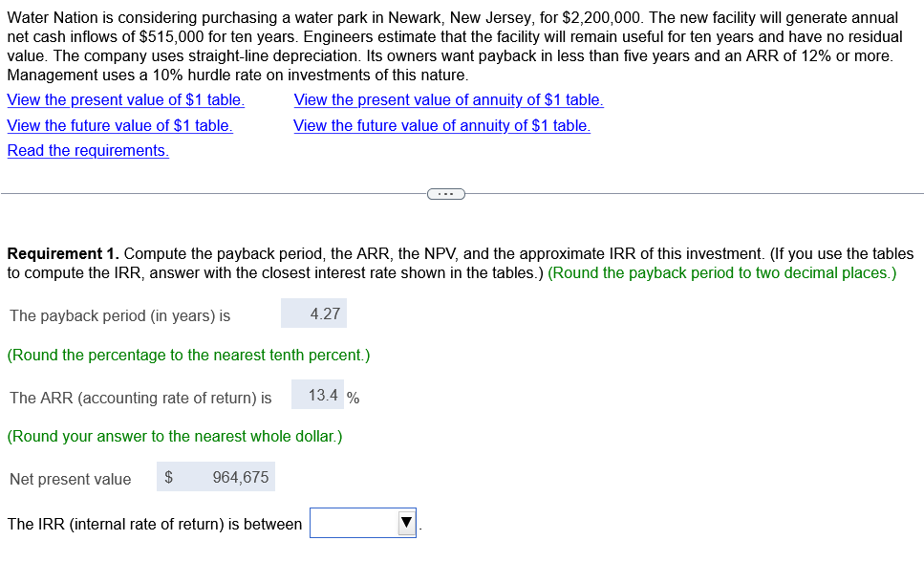Screen dimensions: 924x562
Task: View the future value of annuity of $1 table
Action: 442,125
